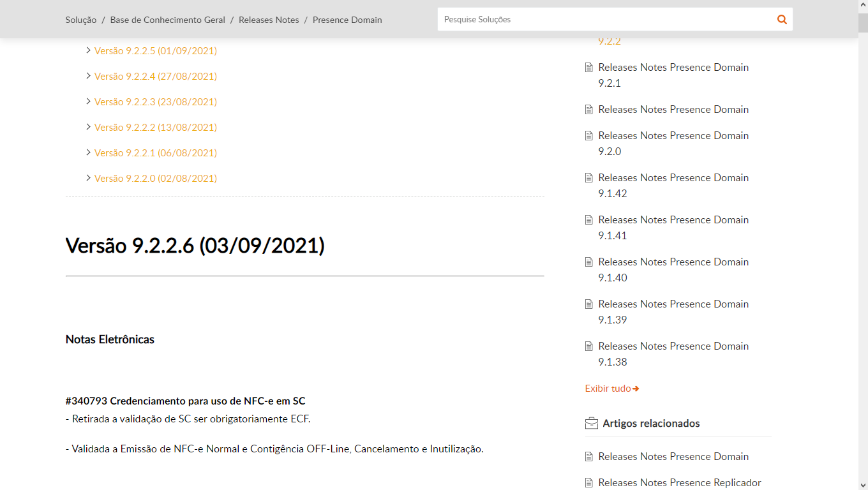
Task: Open Releases Notes Presence Domain 9.1.40 article
Action: click(673, 269)
